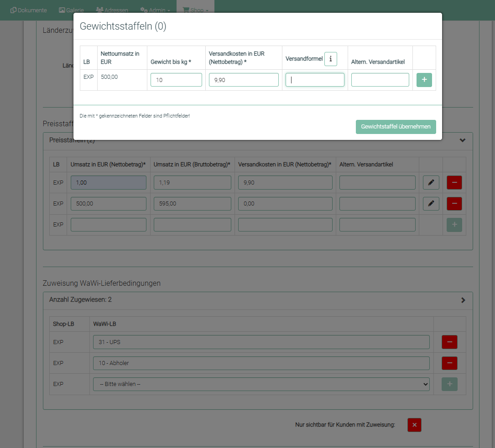
Task: Click 'Gewichtstaffel übernehmen' button
Action: pyautogui.click(x=396, y=127)
